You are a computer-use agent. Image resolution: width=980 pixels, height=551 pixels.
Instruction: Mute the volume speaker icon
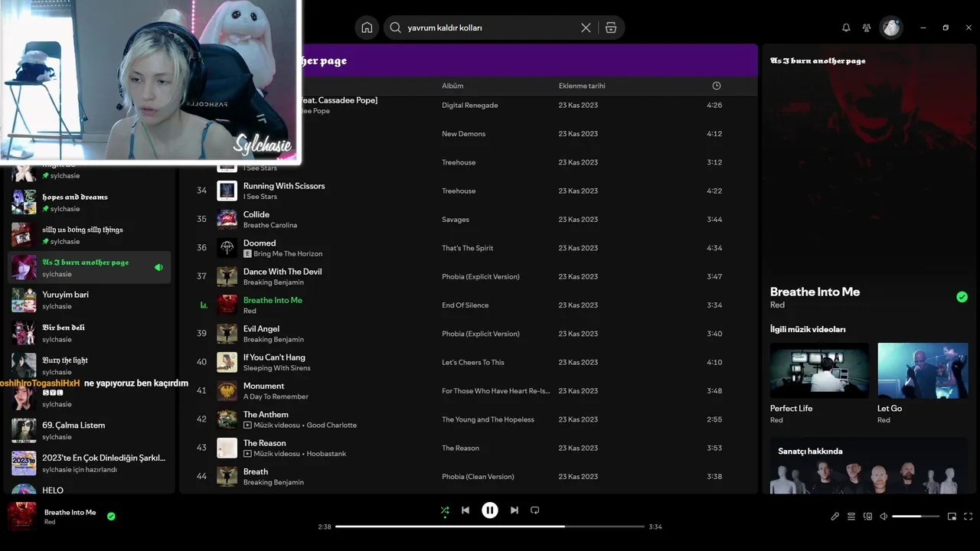(884, 517)
